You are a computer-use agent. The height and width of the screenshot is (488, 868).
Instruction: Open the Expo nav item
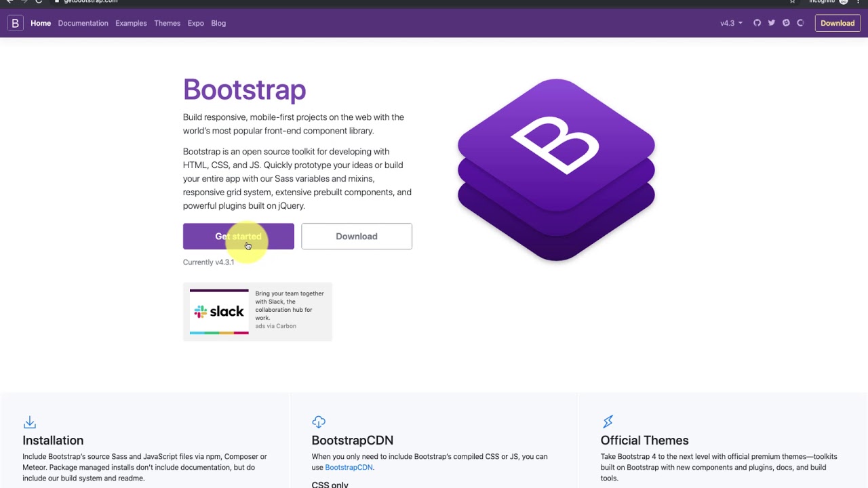point(195,23)
